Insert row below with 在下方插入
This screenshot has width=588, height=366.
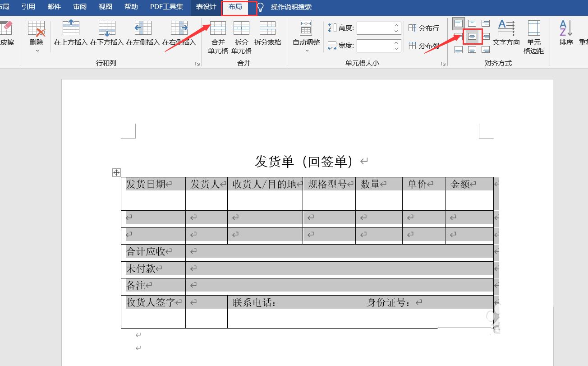coord(107,32)
